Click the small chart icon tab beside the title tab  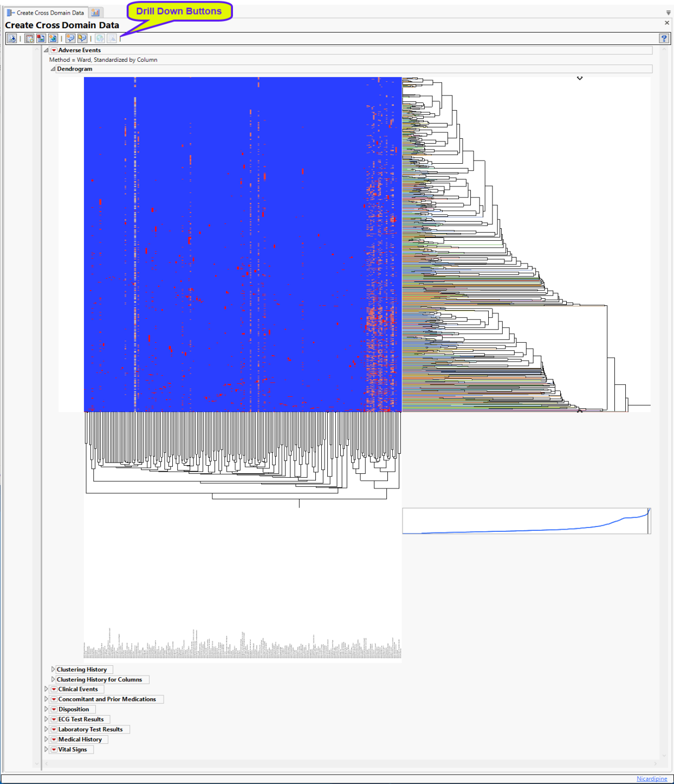point(96,11)
